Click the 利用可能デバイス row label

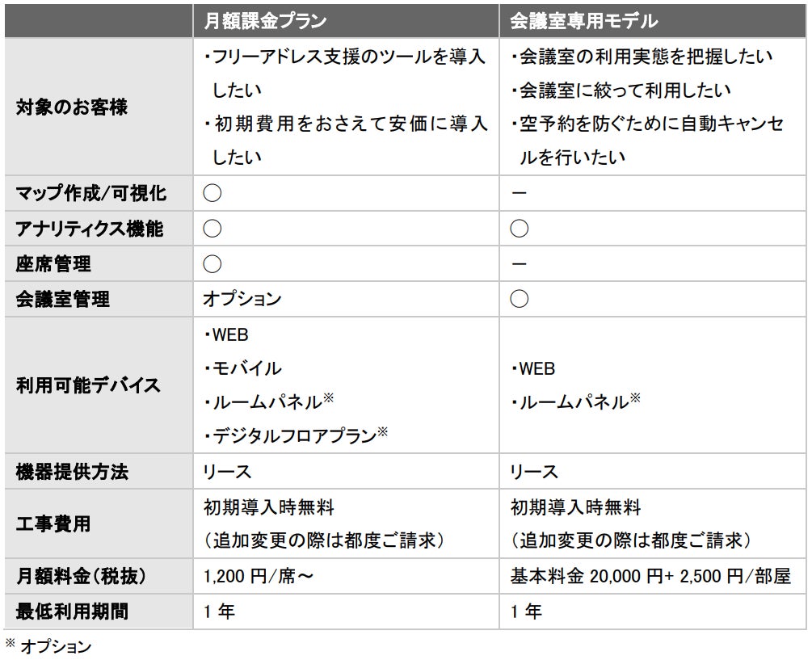[x=88, y=385]
